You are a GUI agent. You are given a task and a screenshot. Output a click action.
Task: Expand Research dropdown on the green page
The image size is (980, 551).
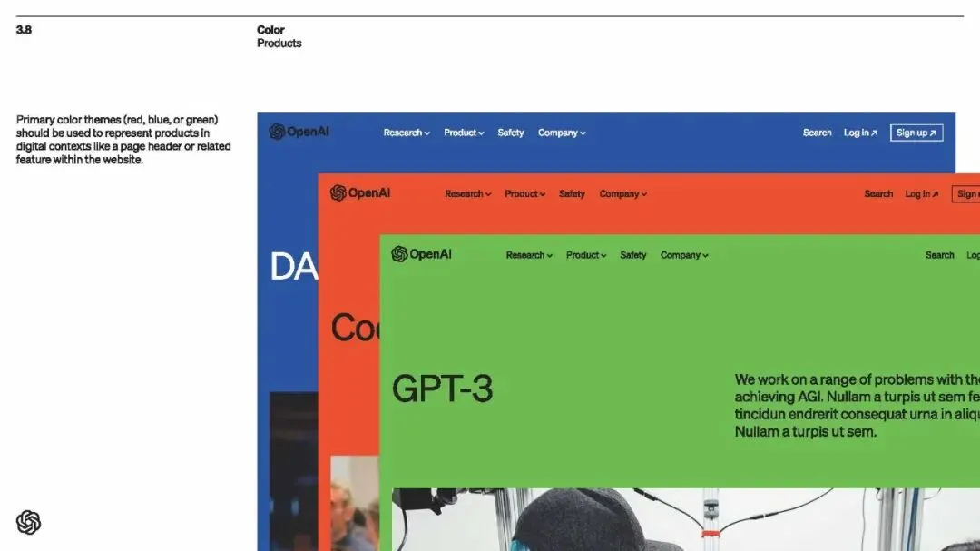point(529,255)
